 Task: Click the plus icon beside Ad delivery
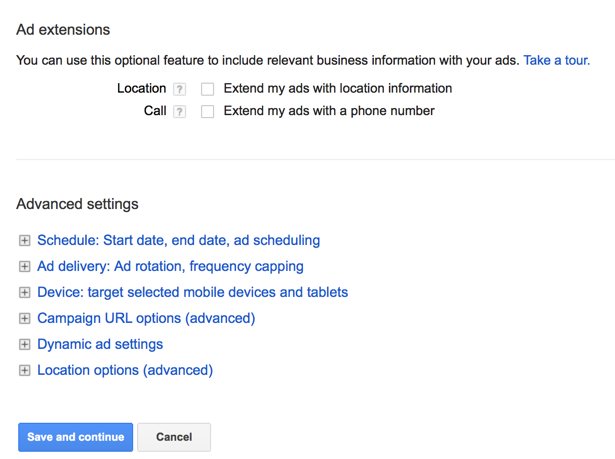click(x=25, y=267)
